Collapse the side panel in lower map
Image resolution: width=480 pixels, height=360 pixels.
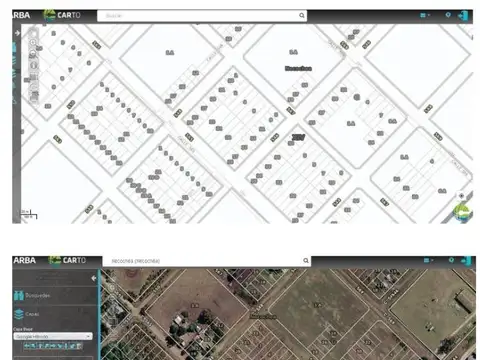(94, 278)
